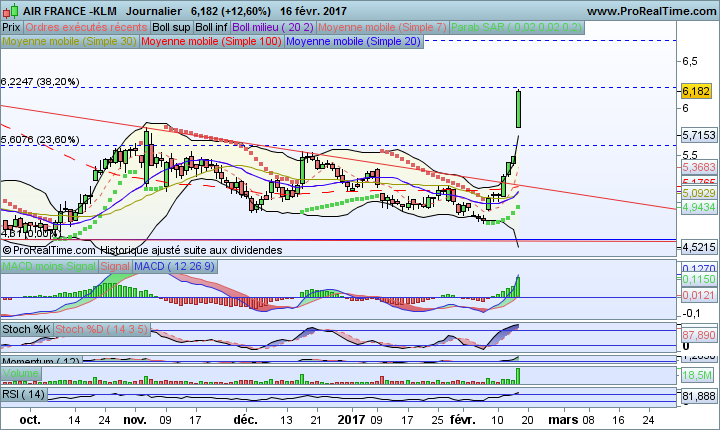Click the 'Boll inf' indicator label
The image size is (720, 430).
[211, 28]
